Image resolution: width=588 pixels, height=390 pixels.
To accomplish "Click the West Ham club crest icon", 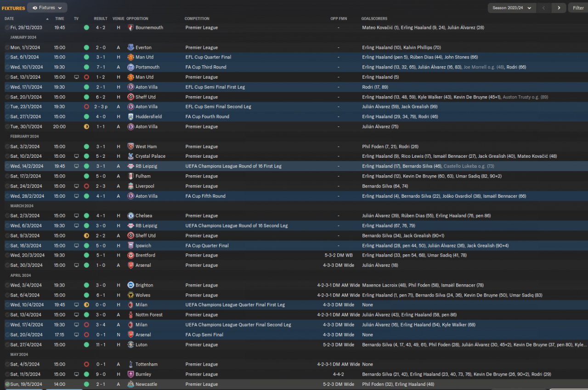I will (130, 147).
